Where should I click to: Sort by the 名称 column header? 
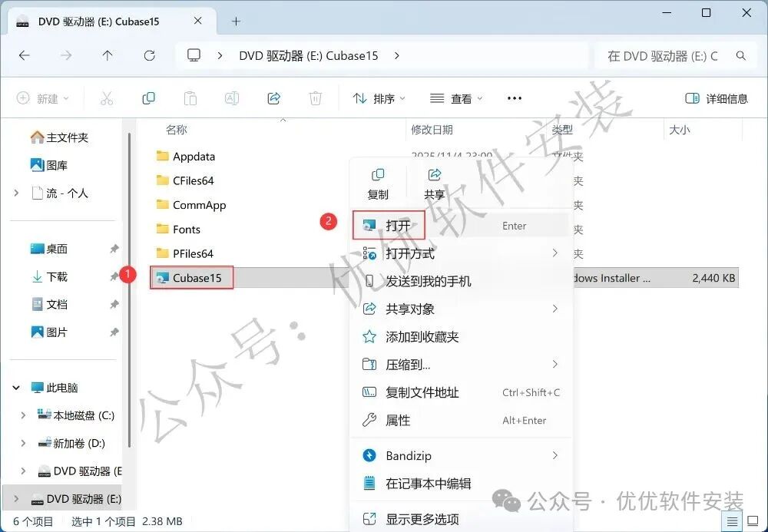click(x=177, y=130)
